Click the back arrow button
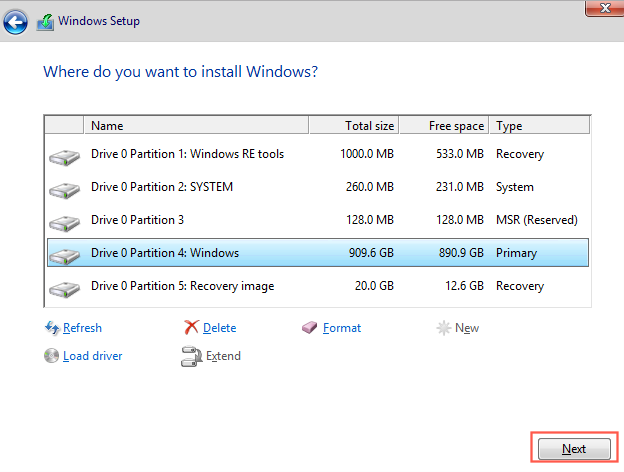Image resolution: width=624 pixels, height=472 pixels. point(16,20)
